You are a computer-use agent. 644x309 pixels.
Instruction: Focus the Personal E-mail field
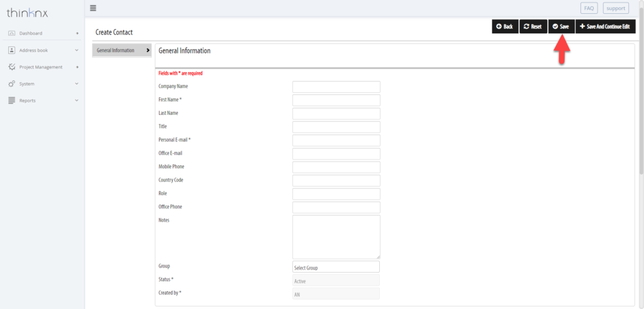(x=336, y=140)
